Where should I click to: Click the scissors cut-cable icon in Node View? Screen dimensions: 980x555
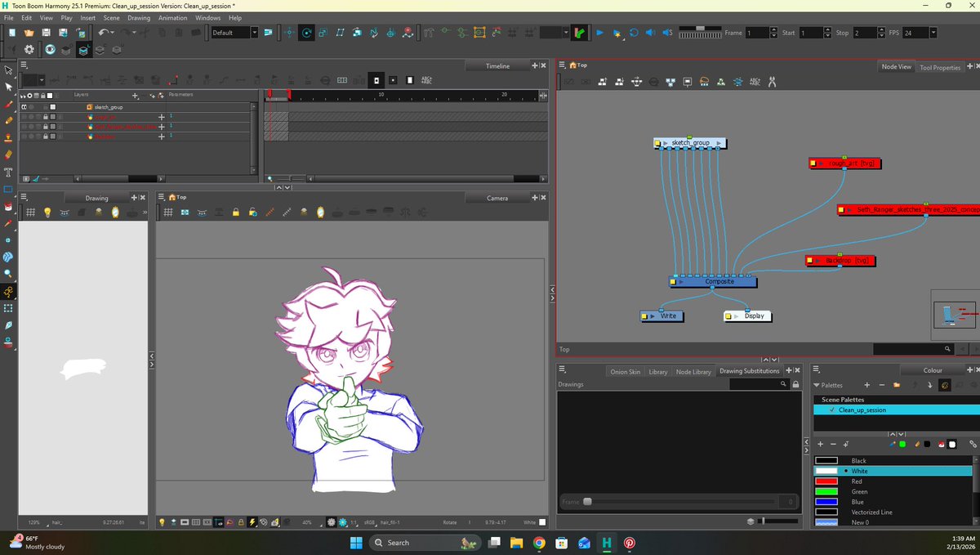(x=772, y=82)
